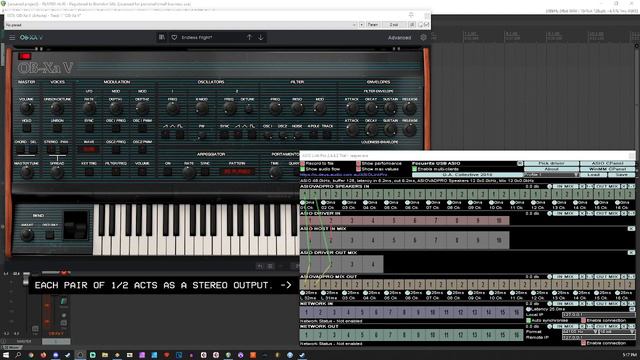Open Network Out format sample rate dropdown

pyautogui.click(x=579, y=332)
